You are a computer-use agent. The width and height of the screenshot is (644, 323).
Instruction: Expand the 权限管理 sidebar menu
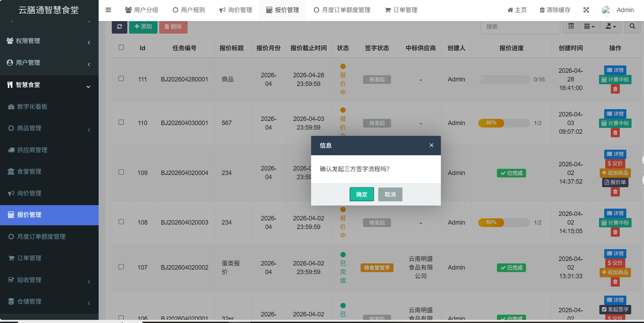49,41
